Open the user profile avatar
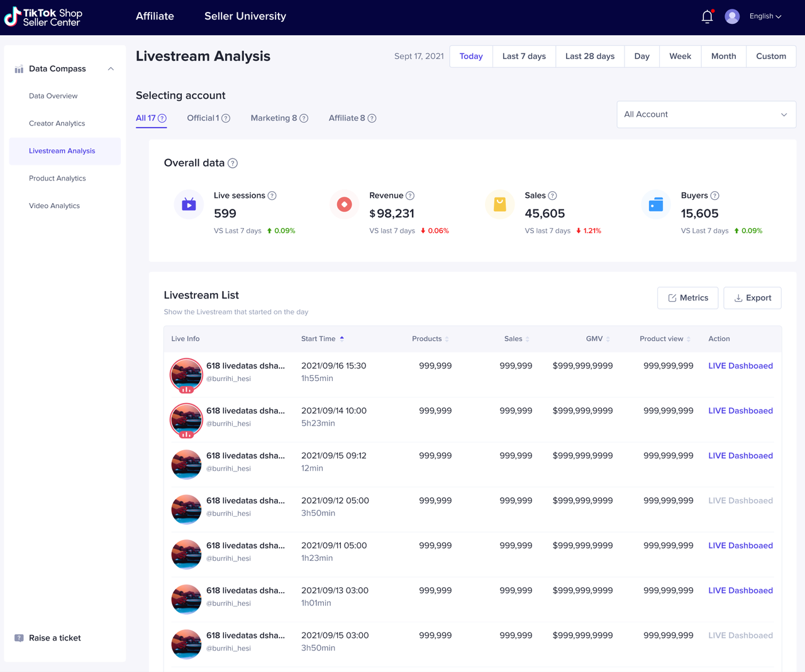Viewport: 805px width, 672px height. pos(732,17)
